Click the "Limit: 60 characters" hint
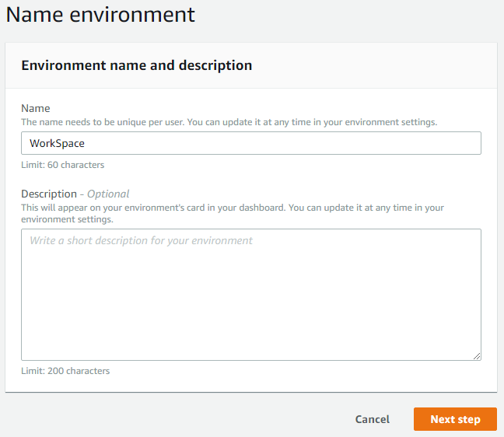504x437 pixels. (62, 165)
